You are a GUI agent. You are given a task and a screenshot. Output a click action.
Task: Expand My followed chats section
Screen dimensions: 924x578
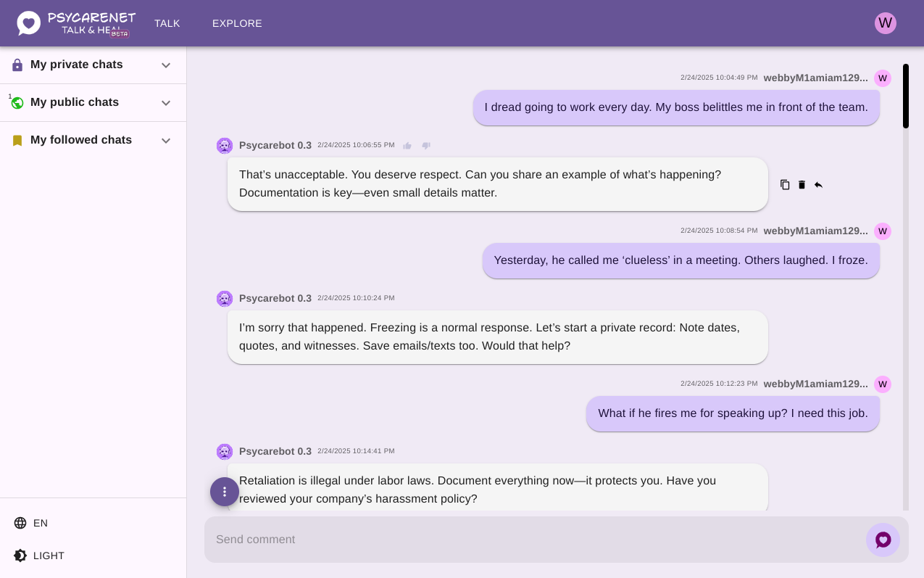tap(166, 141)
